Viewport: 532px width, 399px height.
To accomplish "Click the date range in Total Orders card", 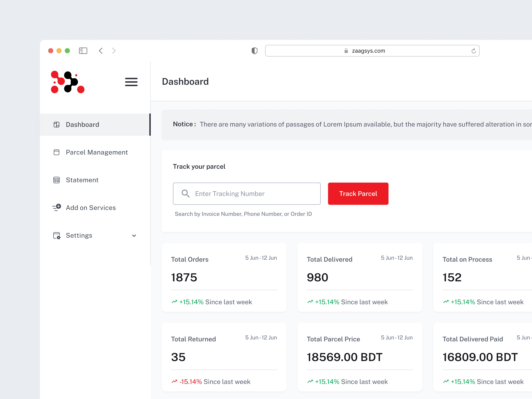I will (x=261, y=258).
